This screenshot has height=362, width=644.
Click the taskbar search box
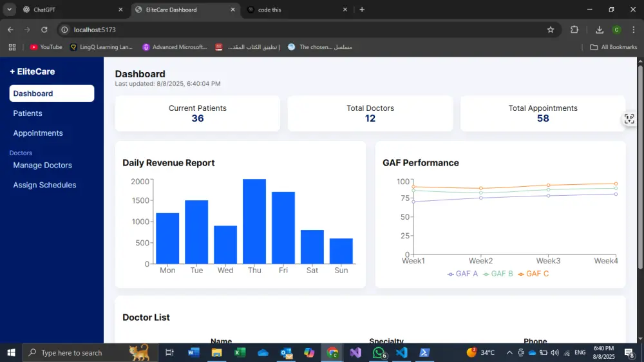(x=90, y=352)
